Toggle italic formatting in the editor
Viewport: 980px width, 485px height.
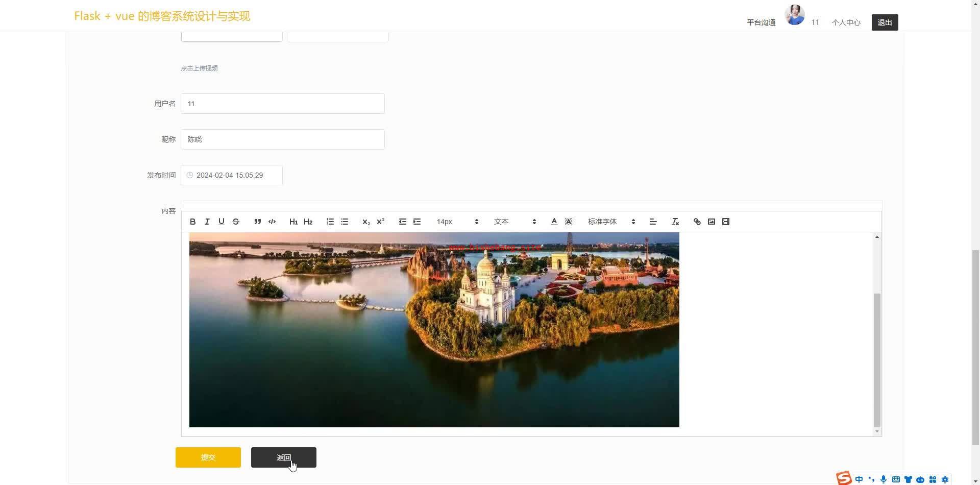tap(207, 222)
